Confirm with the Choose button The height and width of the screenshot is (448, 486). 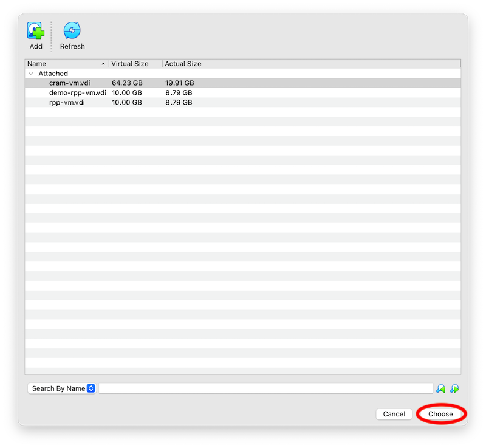coord(440,414)
